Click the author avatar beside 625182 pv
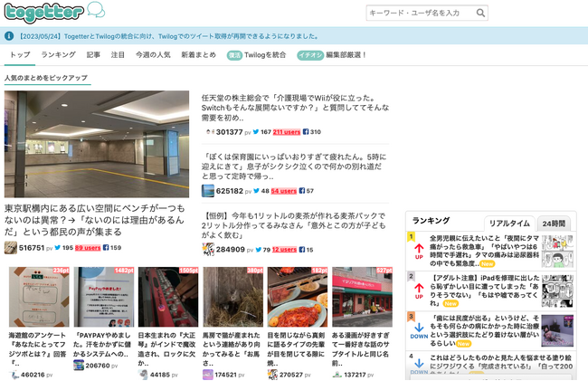This screenshot has width=588, height=381. pos(208,191)
